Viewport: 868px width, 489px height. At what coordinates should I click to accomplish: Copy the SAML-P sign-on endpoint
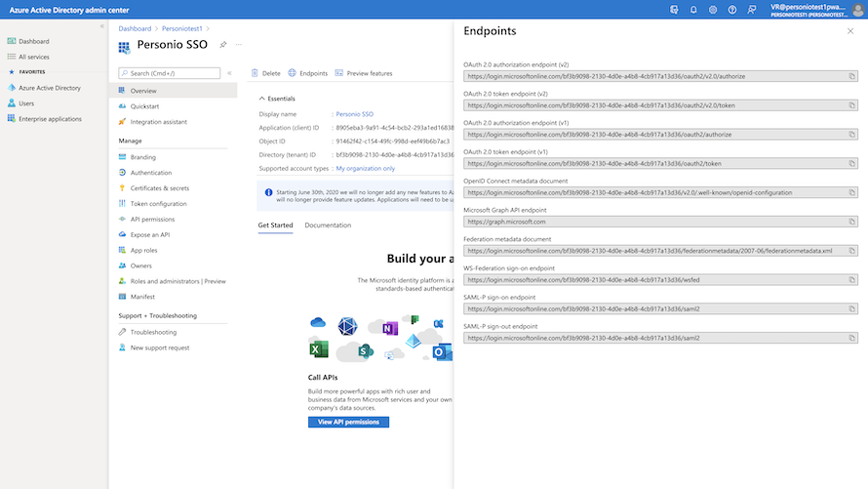point(852,309)
